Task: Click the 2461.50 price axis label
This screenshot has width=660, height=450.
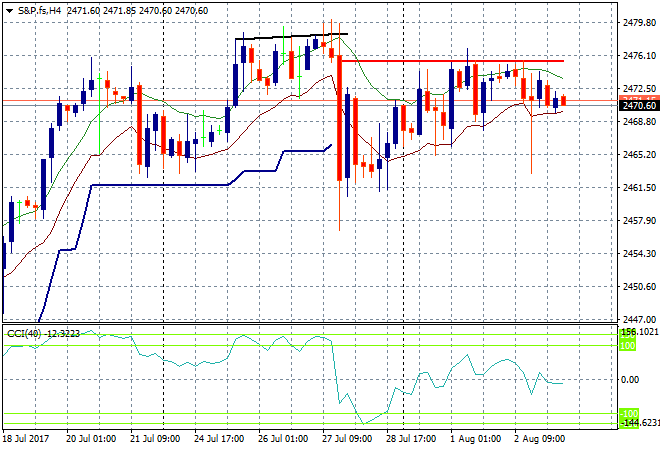Action: 639,188
